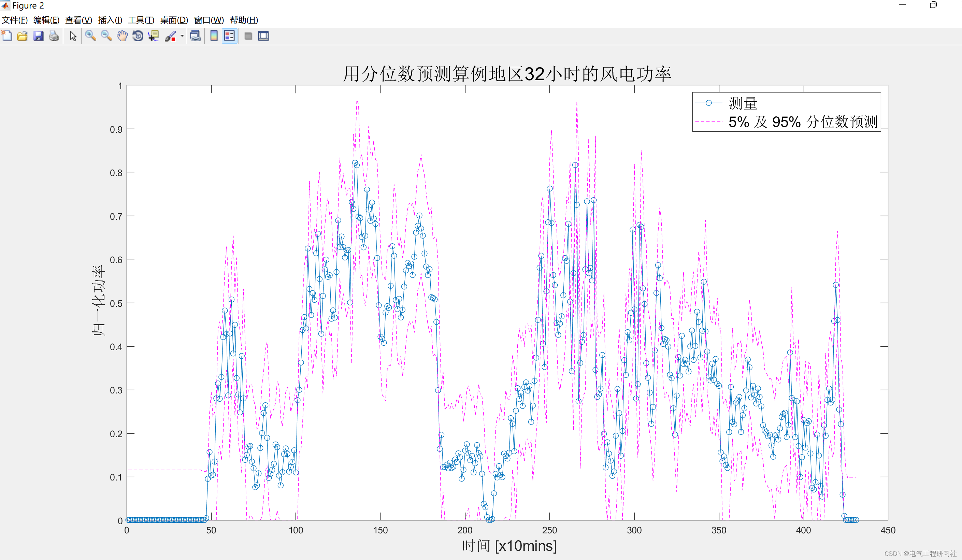Show plot tools and dock figure
This screenshot has height=560, width=962.
click(264, 36)
